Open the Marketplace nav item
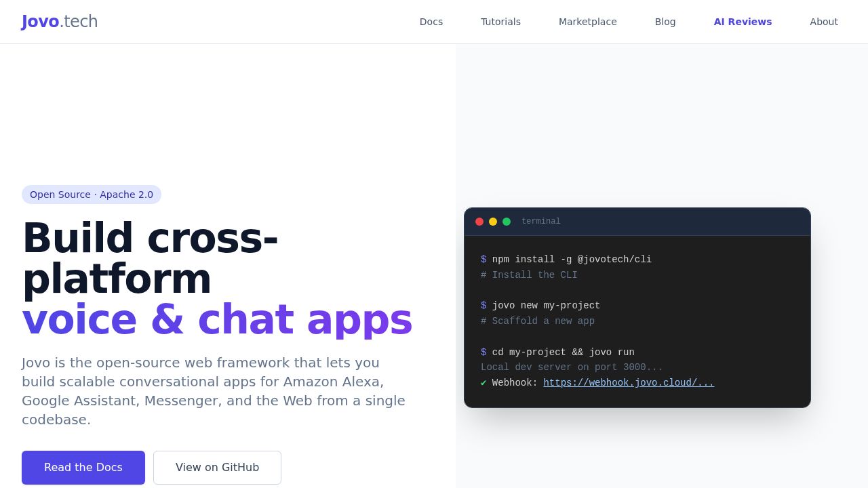 pos(588,22)
